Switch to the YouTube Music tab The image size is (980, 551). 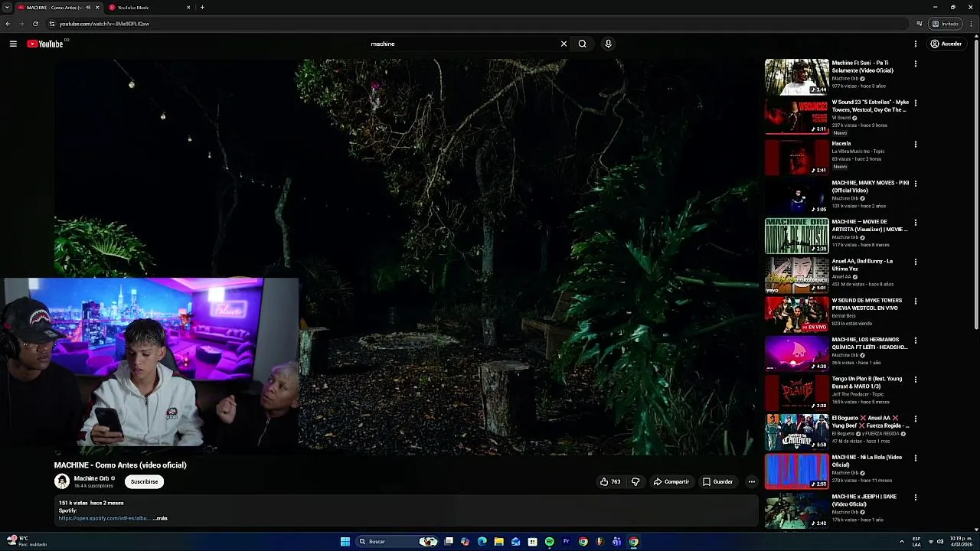(x=149, y=7)
